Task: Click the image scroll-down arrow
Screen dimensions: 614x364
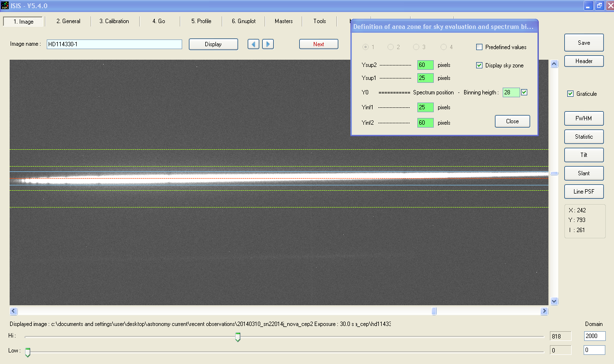Action: [x=554, y=301]
